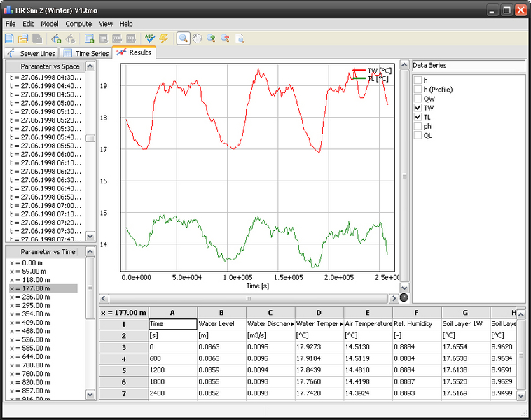531x420 pixels.
Task: Select the hand pan tool
Action: pos(197,38)
